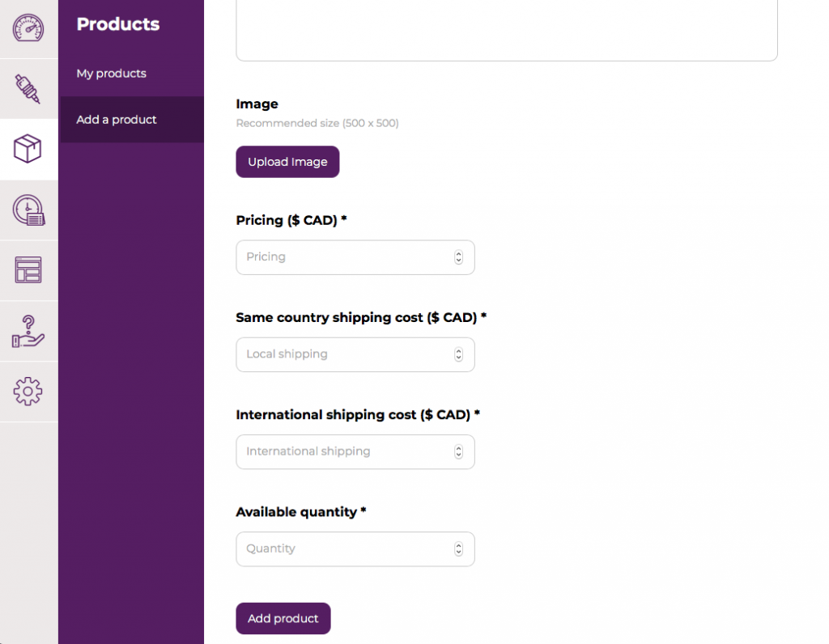Click the Same country shipping cost label
The height and width of the screenshot is (644, 829).
(x=361, y=317)
